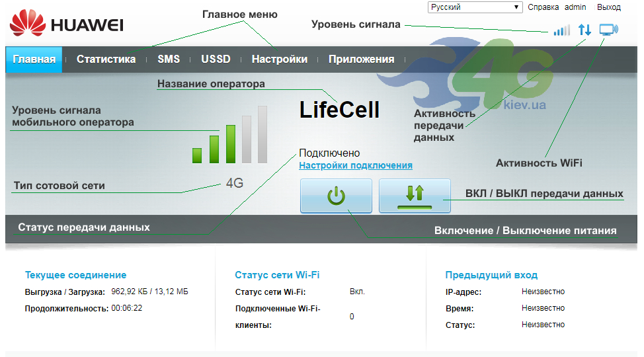This screenshot has width=644, height=357.
Task: Click the Wi-Fi status value Вкл.
Action: point(357,292)
